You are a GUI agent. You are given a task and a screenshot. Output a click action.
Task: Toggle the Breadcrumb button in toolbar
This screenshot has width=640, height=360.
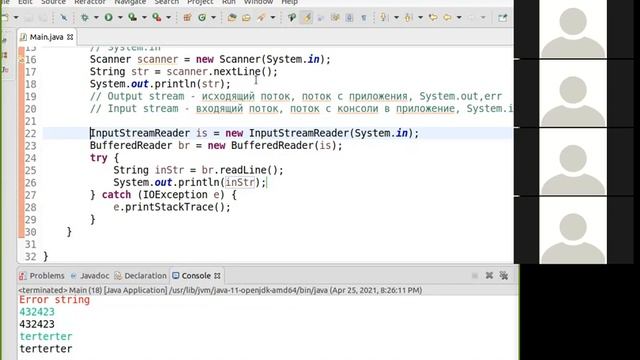[x=292, y=18]
